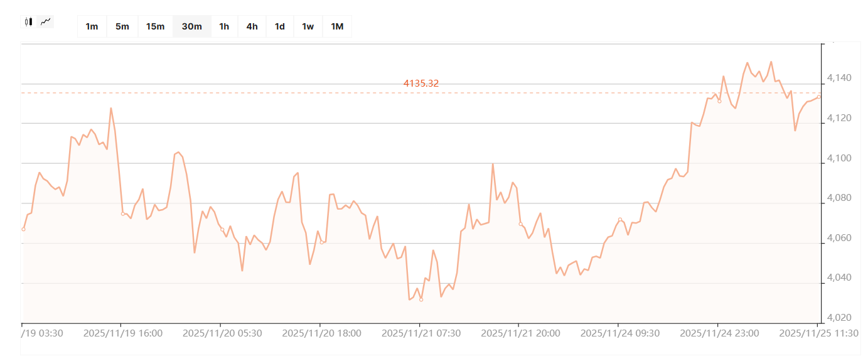Set chart interval to 15m
This screenshot has width=868, height=361.
point(155,26)
